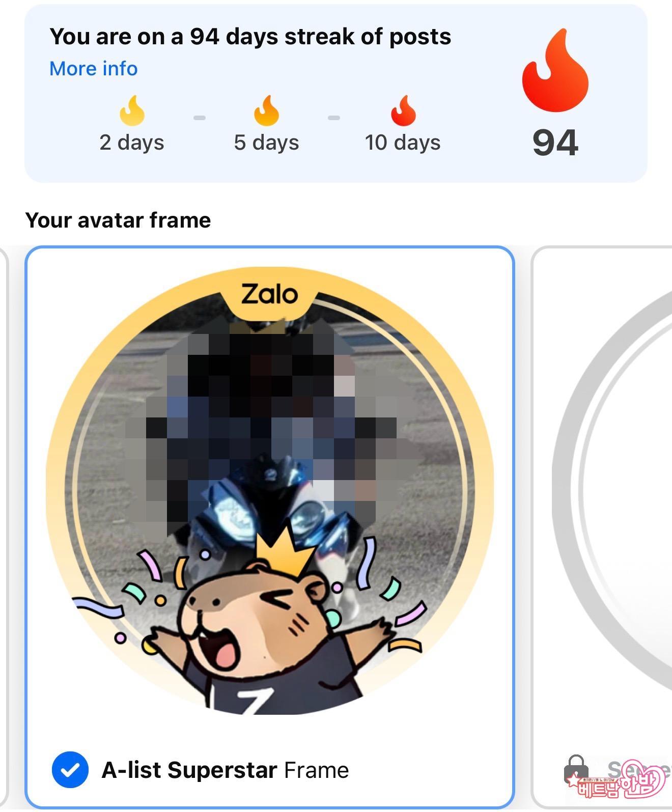Tap the 2 days milestone label
672x812 pixels.
[132, 143]
